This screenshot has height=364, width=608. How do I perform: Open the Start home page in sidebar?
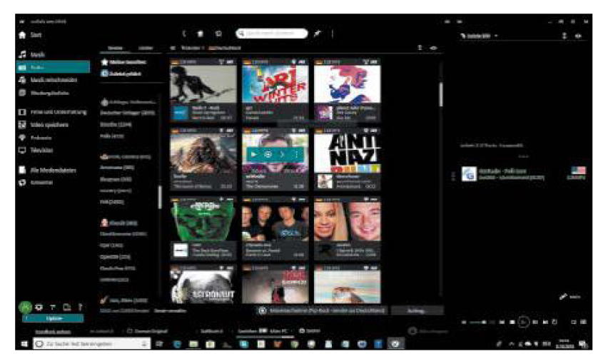[30, 35]
